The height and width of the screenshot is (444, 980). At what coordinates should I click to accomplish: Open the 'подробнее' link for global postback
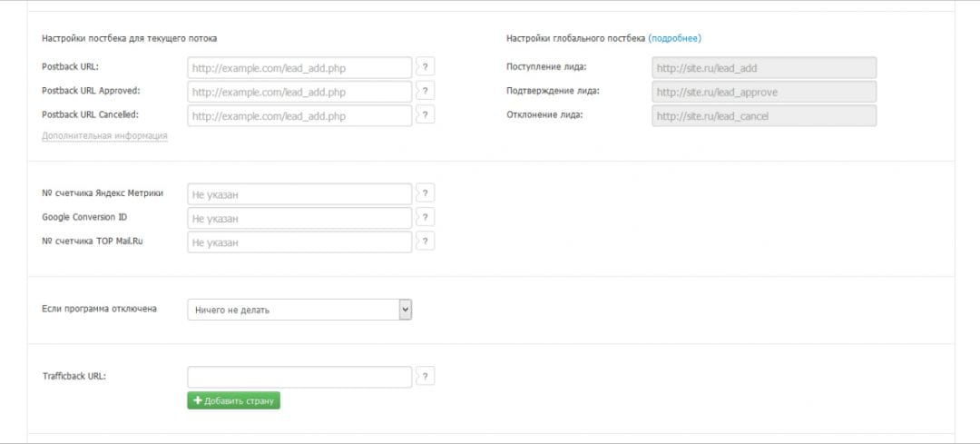click(674, 38)
